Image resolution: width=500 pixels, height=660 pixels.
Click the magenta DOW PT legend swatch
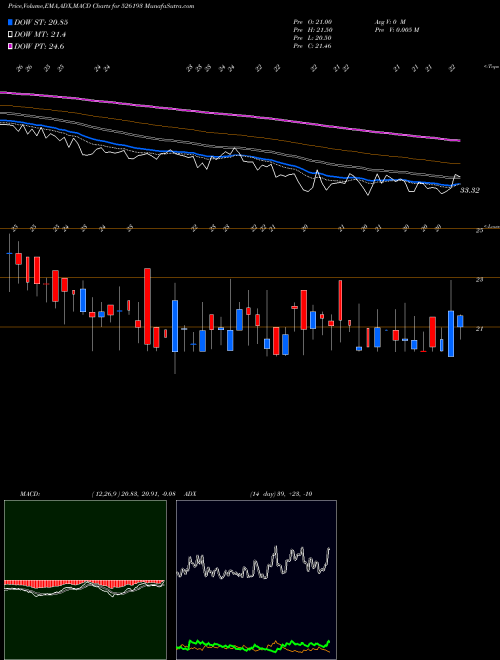click(11, 47)
